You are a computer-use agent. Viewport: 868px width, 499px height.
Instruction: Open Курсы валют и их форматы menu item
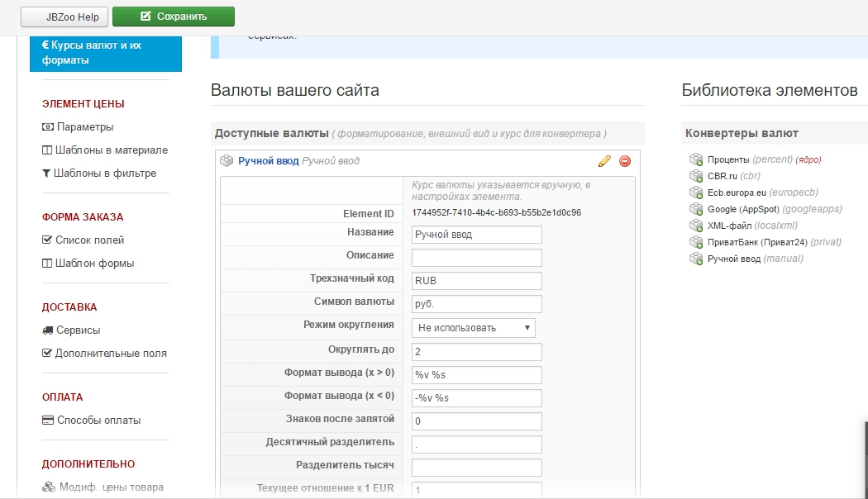[105, 53]
